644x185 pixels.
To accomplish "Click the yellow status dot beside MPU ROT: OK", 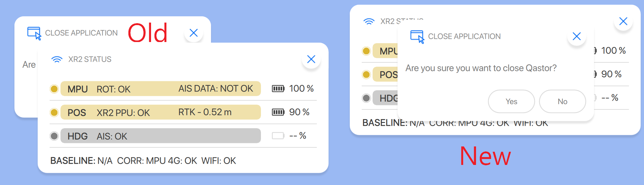I will [x=54, y=89].
